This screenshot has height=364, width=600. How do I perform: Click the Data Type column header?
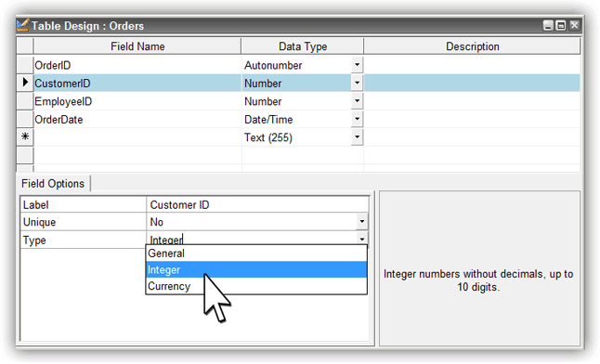302,46
